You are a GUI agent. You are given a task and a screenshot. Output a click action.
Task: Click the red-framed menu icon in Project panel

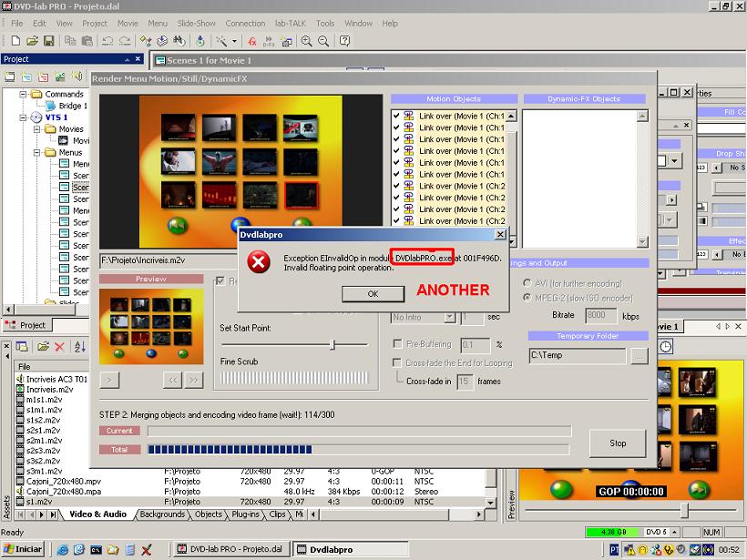tap(43, 76)
